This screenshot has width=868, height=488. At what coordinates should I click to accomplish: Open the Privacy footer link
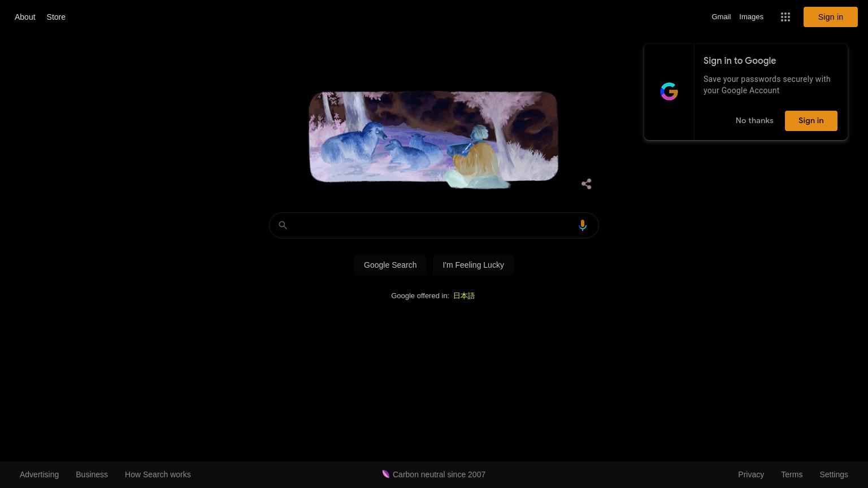[x=751, y=474]
